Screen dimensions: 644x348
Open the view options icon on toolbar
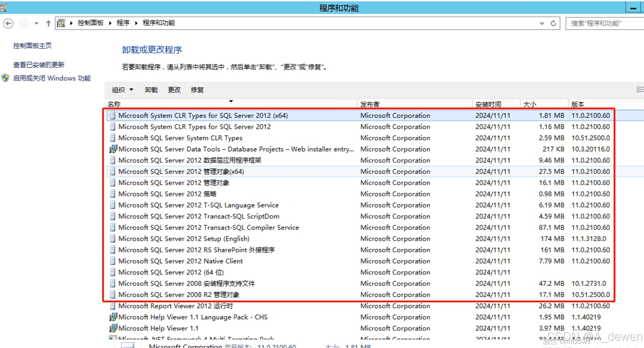(x=640, y=90)
